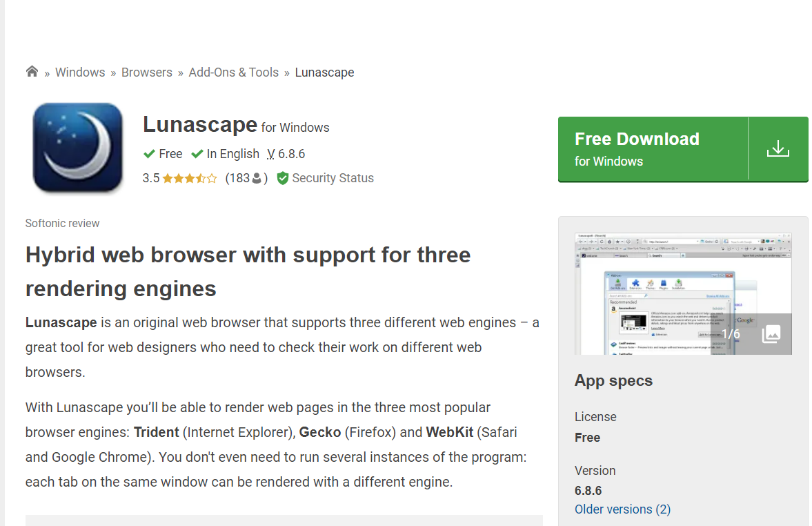
Task: Click the bold word WebKit
Action: pos(450,432)
